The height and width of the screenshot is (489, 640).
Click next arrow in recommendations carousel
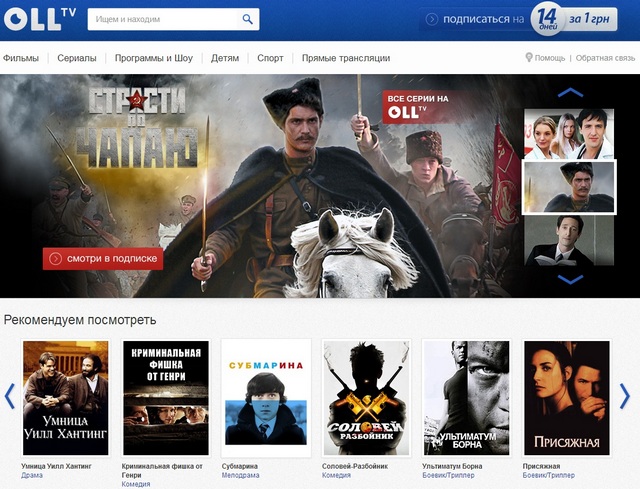click(x=624, y=396)
